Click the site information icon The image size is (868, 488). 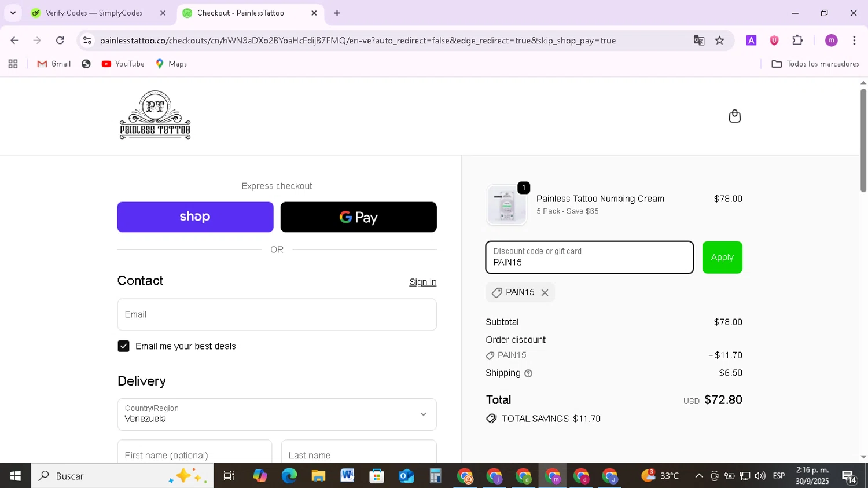tap(87, 41)
